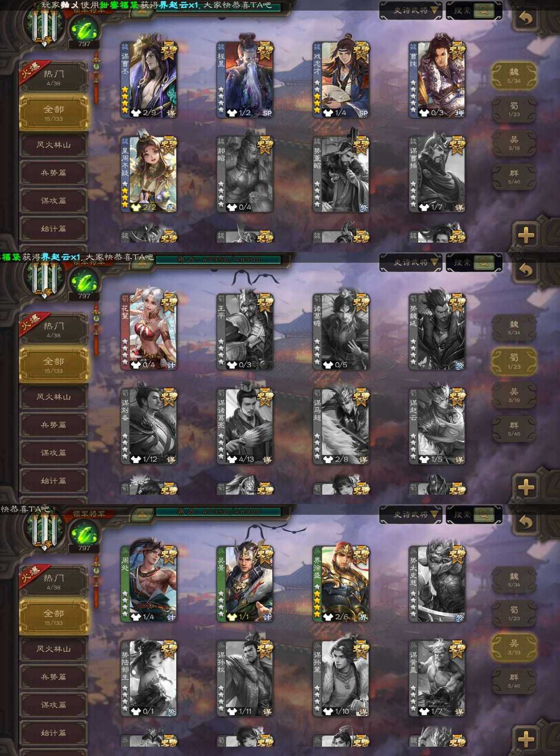Click the green jade 797 icon beside 曹丕
This screenshot has height=756, width=560.
tap(85, 30)
